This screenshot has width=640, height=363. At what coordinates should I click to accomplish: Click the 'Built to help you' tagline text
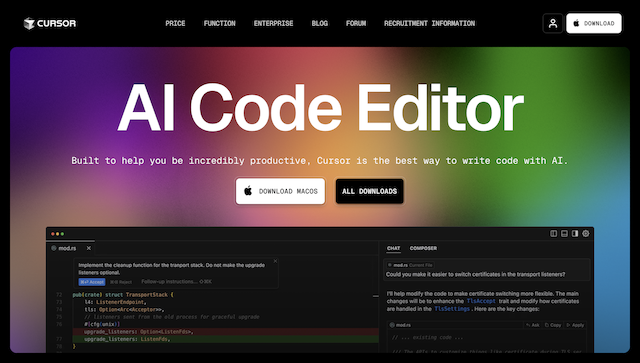click(x=320, y=160)
